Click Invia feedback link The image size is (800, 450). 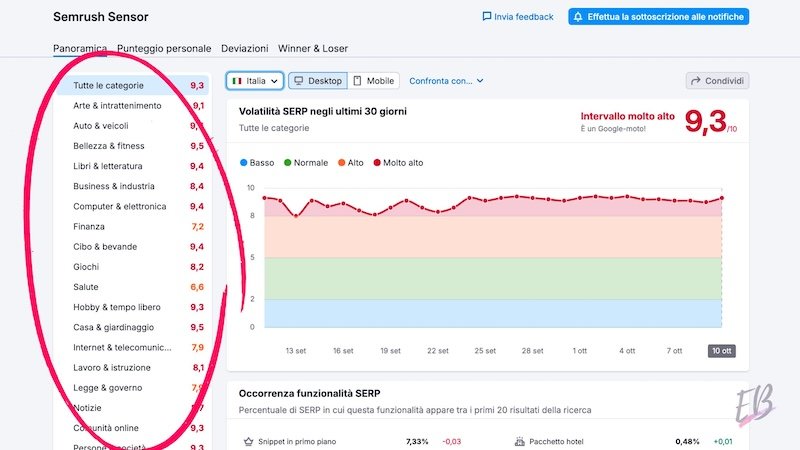518,17
